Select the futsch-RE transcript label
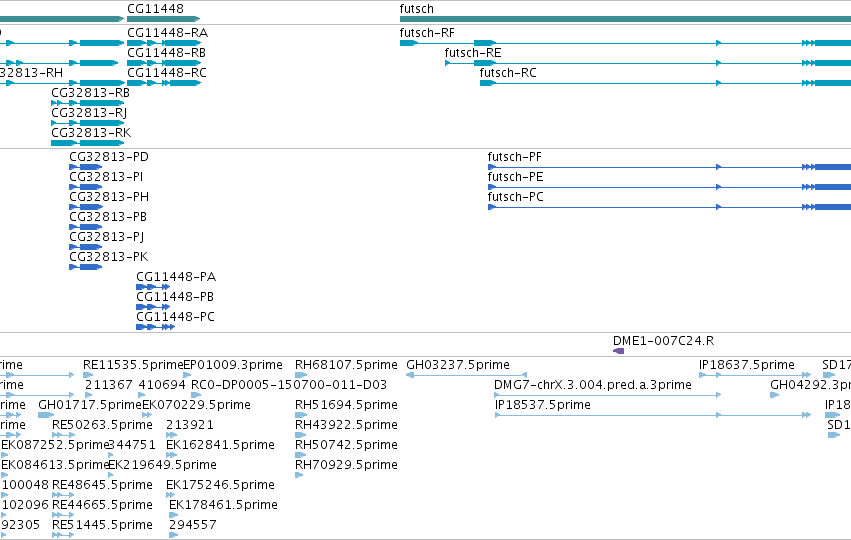This screenshot has height=540, width=851. [473, 53]
